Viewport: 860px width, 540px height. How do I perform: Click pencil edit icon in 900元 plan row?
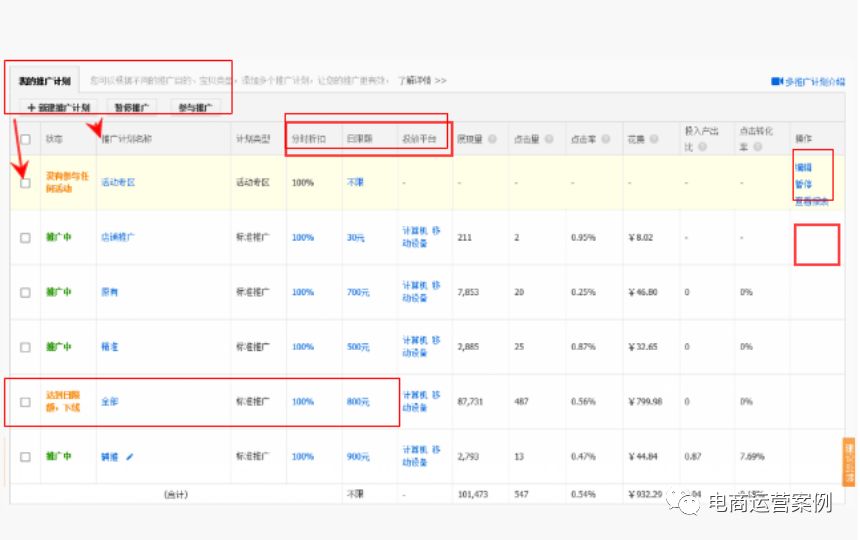(129, 456)
